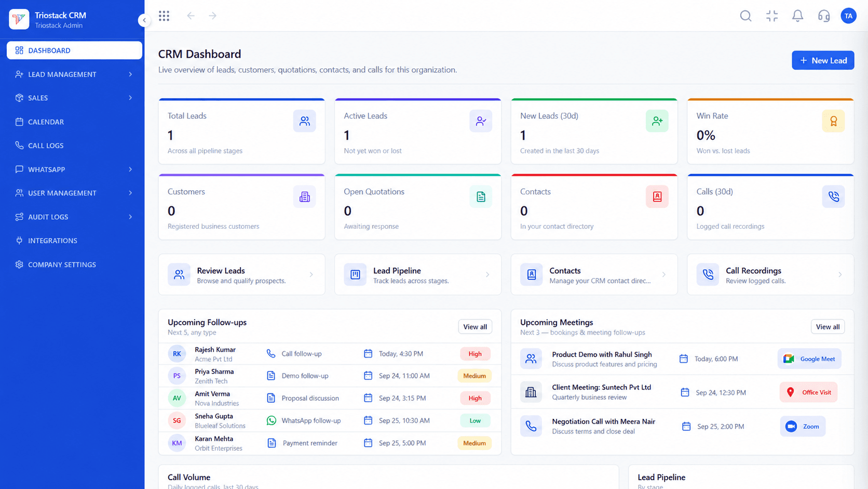Click the Google Meet badge
The width and height of the screenshot is (868, 489).
[809, 359]
